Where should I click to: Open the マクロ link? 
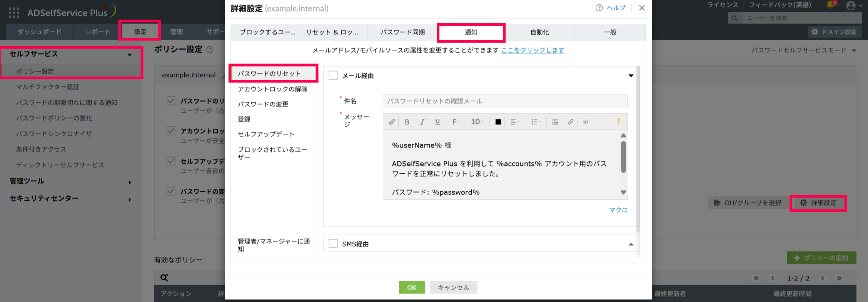[x=618, y=210]
